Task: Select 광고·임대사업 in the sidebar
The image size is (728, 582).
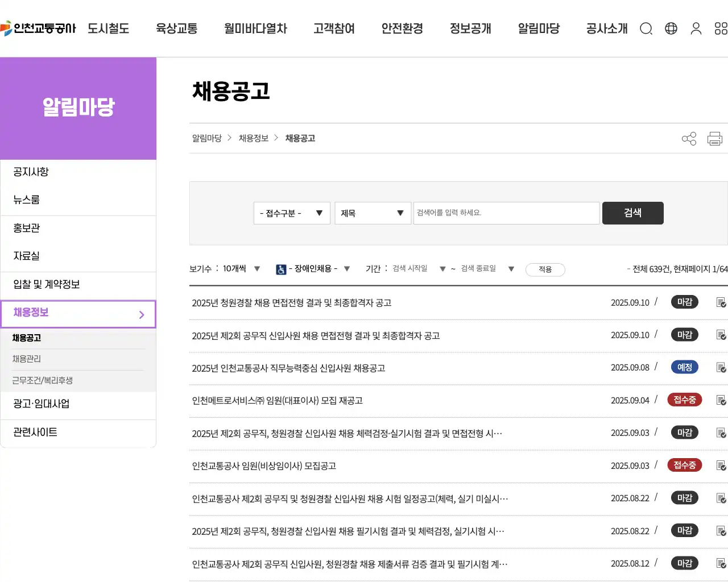Action: 78,404
